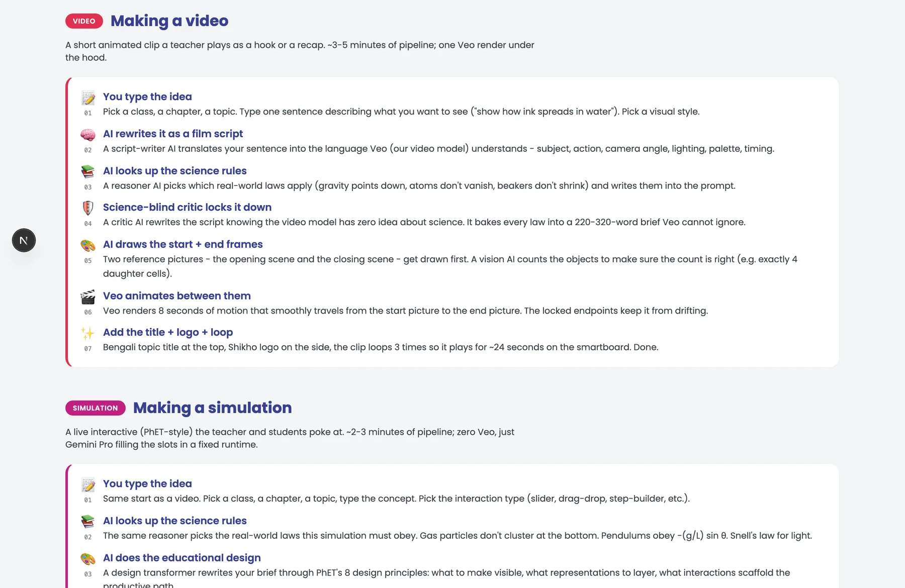Click the clapperboard icon for Veo animates step

(88, 297)
